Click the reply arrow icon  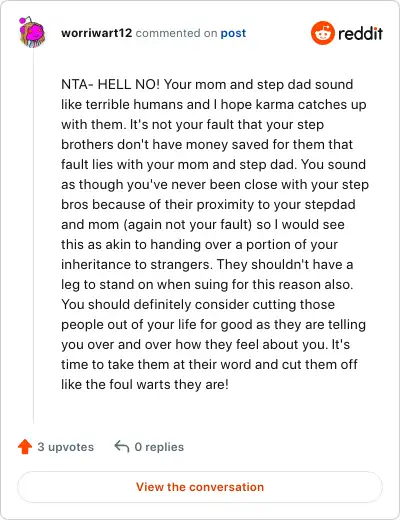click(x=122, y=447)
